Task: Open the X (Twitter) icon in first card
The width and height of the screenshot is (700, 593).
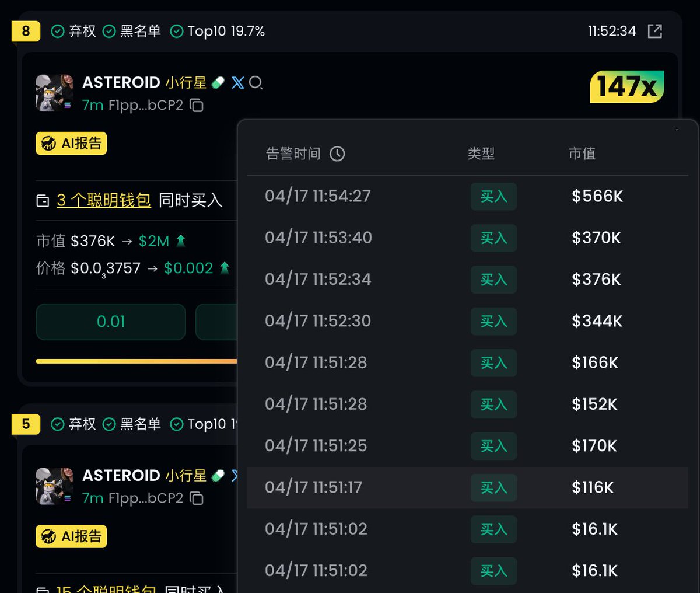Action: point(237,83)
